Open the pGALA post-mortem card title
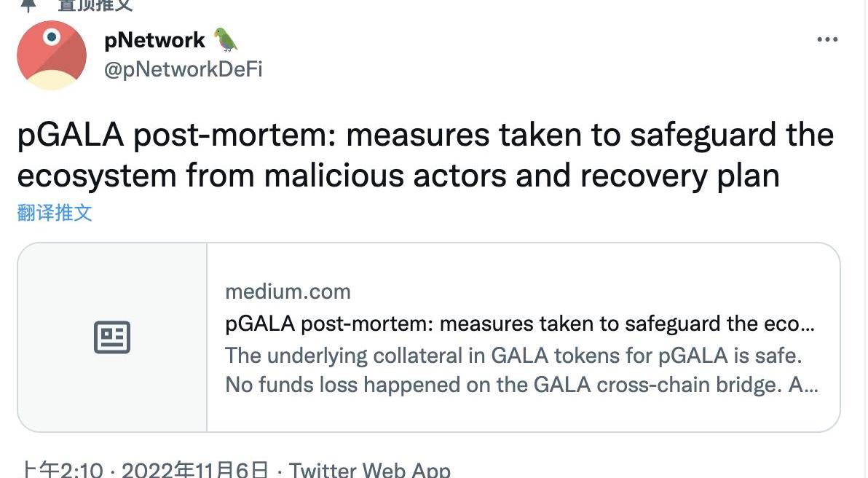 (x=520, y=324)
